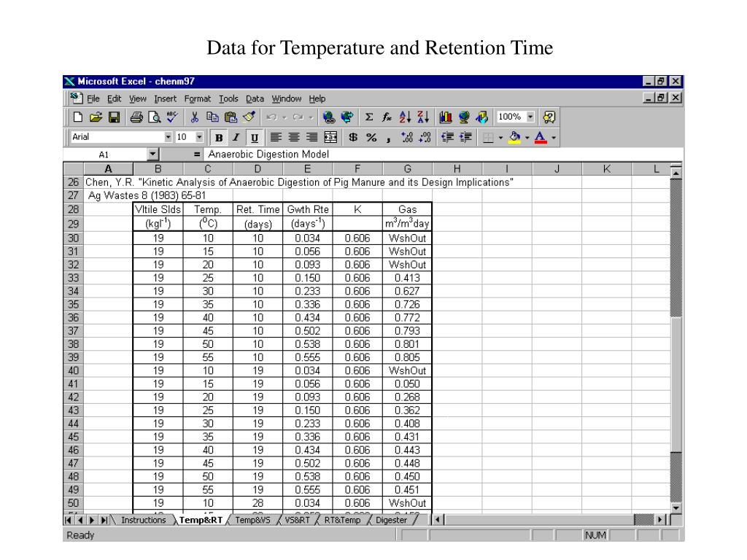747x560 pixels.
Task: Apply the yellow Fill Color bucket
Action: (514, 138)
